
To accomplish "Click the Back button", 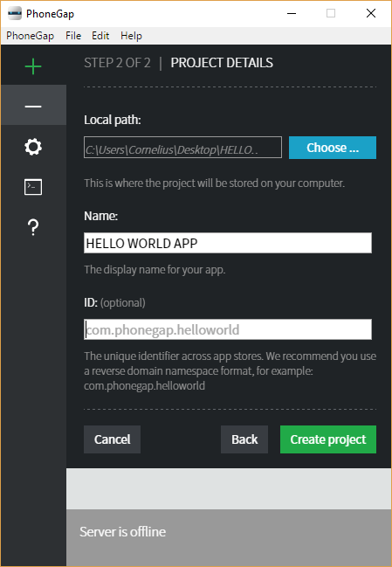I will point(244,439).
